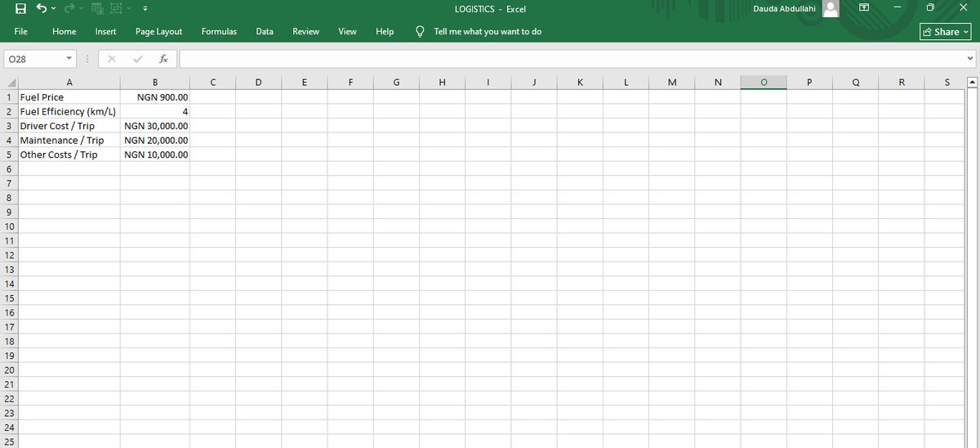980x448 pixels.
Task: Select column O header
Action: 764,83
